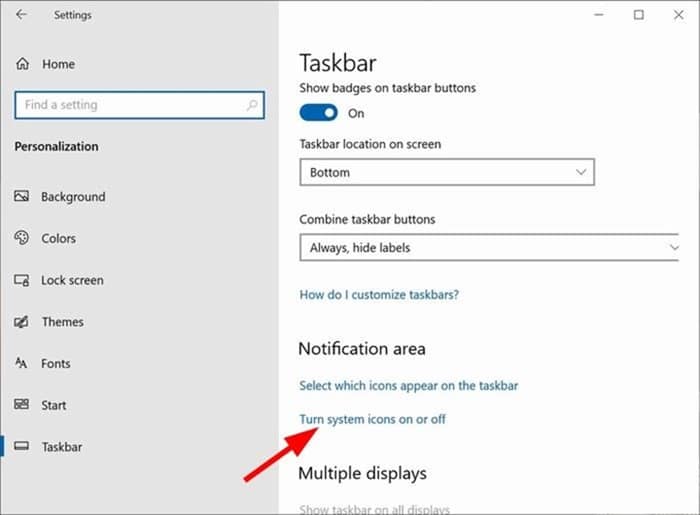Open the Home settings page
700x515 pixels.
coord(58,64)
